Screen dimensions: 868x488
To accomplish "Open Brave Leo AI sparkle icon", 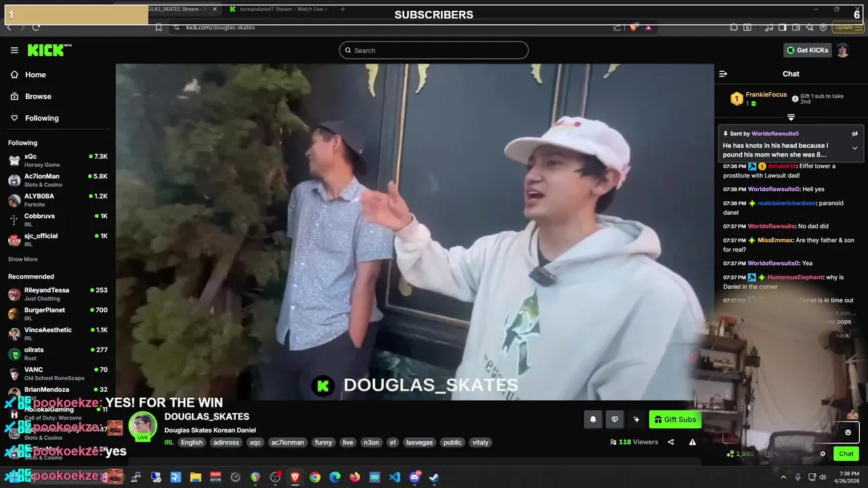I will point(810,27).
